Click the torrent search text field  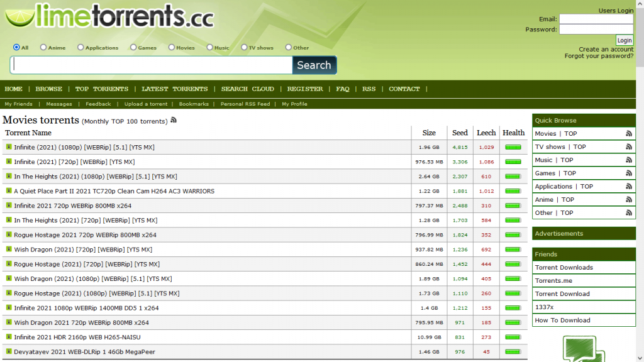tap(151, 65)
